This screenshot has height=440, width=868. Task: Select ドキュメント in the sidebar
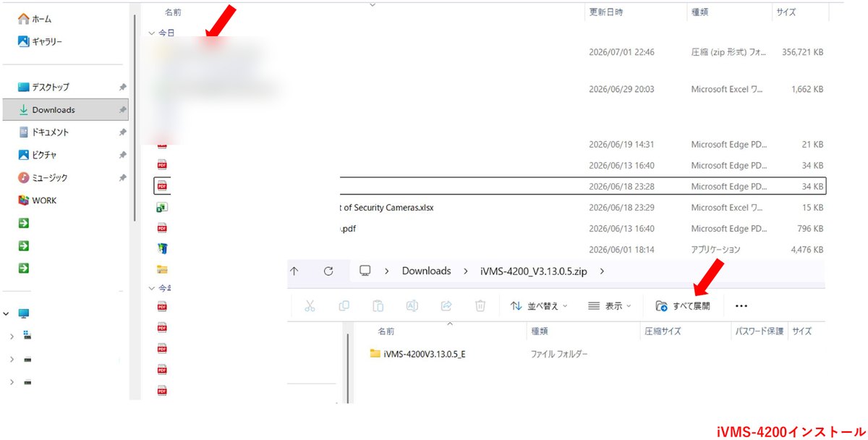point(43,132)
